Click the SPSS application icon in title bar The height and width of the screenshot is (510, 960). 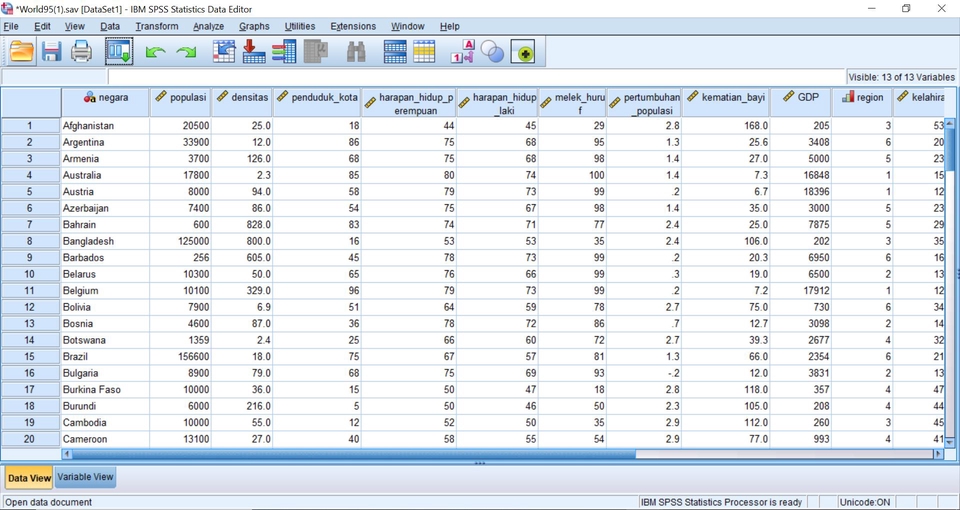coord(7,9)
